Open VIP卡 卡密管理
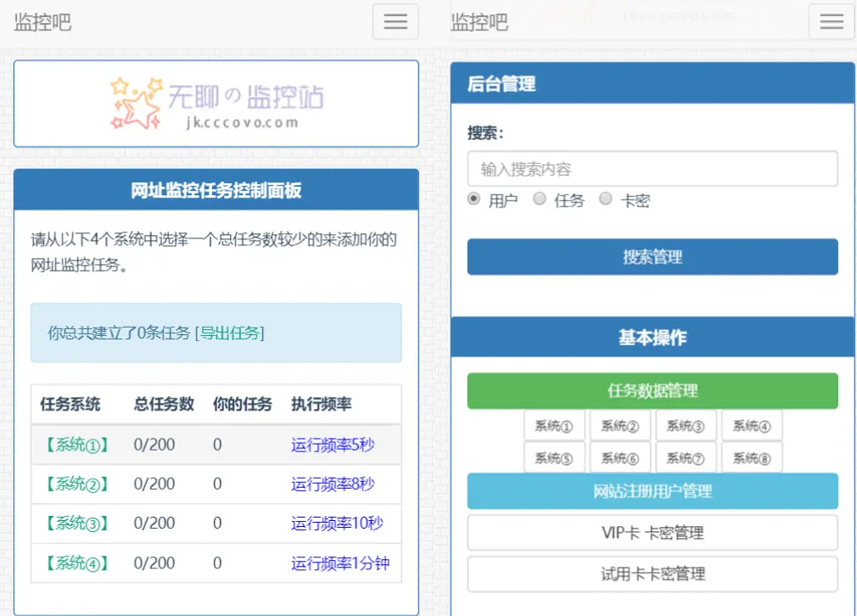This screenshot has width=857, height=616. pos(652,533)
